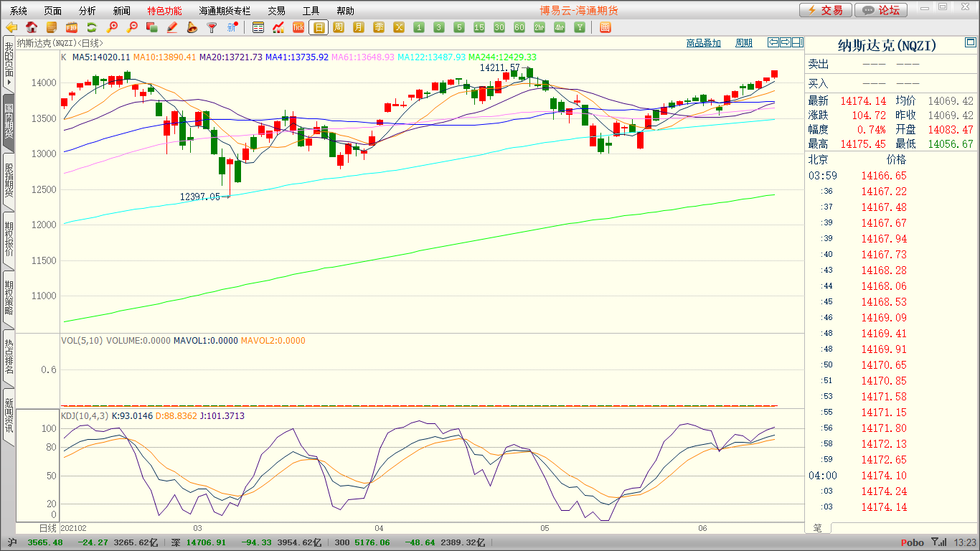Zoom in with magnifier plus icon
This screenshot has width=980, height=551.
(x=112, y=28)
